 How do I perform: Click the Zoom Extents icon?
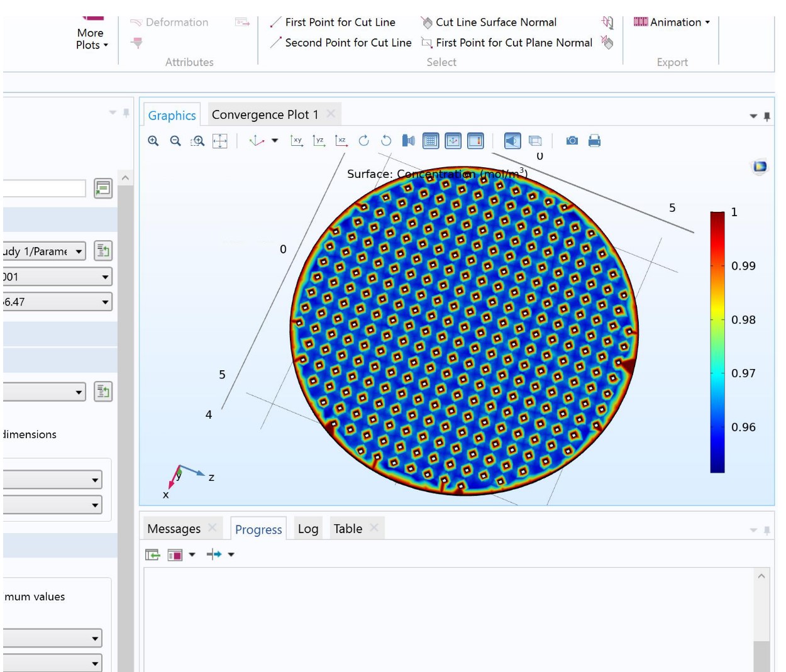219,141
